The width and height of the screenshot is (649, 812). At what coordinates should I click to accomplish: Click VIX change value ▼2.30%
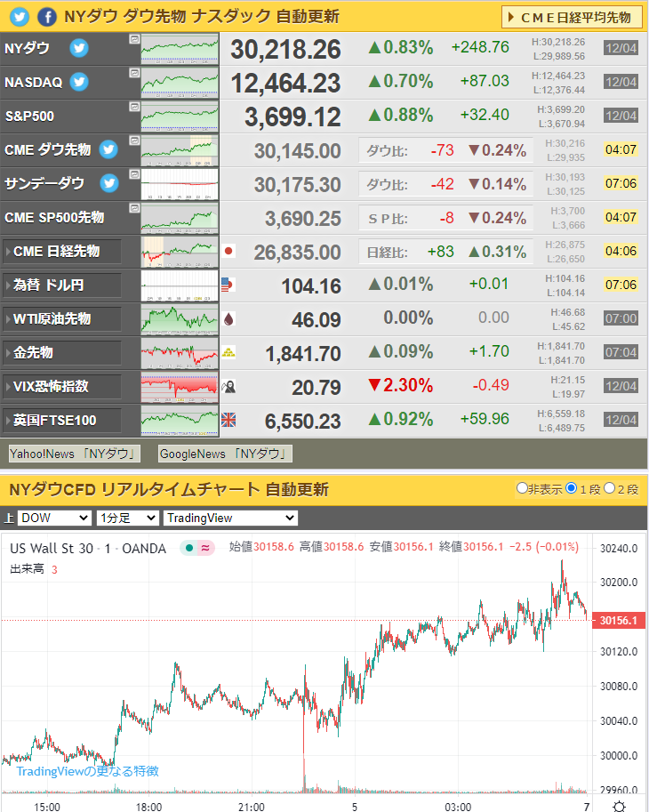(x=401, y=385)
